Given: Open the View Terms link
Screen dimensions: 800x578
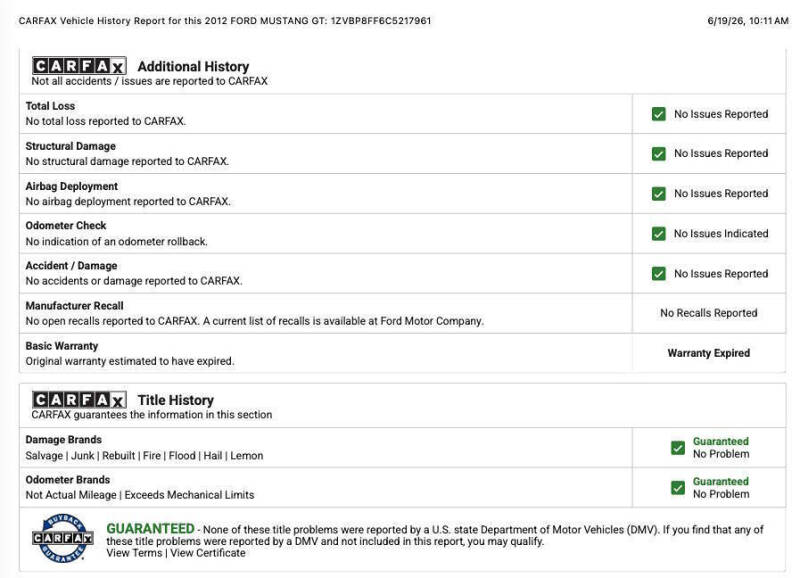Looking at the screenshot, I should (134, 553).
